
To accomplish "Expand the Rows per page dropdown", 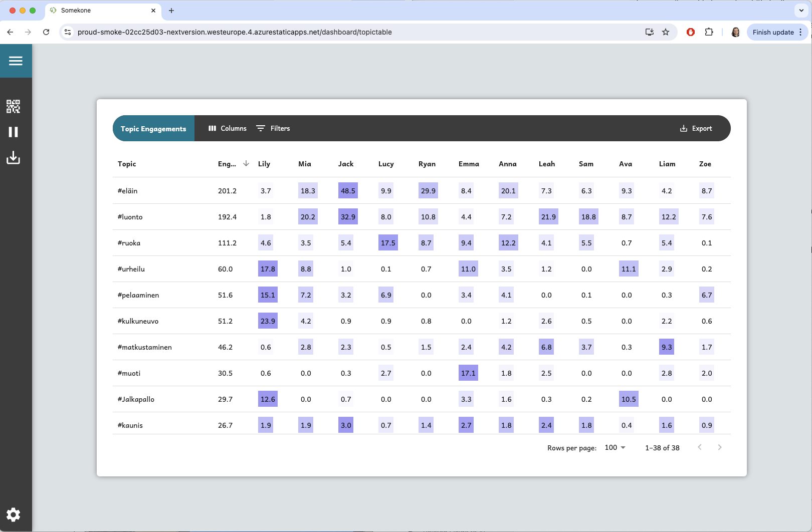I will tap(615, 447).
